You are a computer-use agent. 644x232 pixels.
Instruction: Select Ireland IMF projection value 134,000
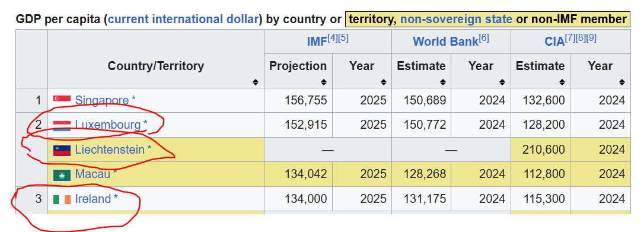tap(306, 199)
